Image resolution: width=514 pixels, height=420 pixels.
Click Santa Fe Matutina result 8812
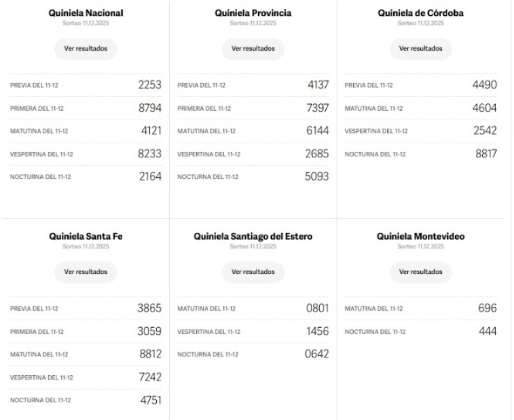coord(149,354)
